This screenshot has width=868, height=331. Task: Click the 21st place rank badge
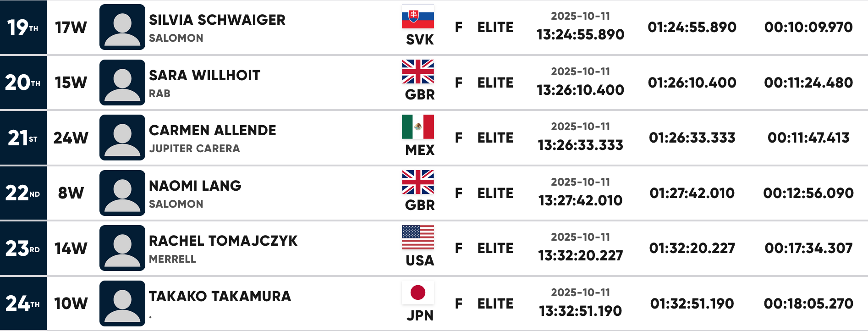23,138
